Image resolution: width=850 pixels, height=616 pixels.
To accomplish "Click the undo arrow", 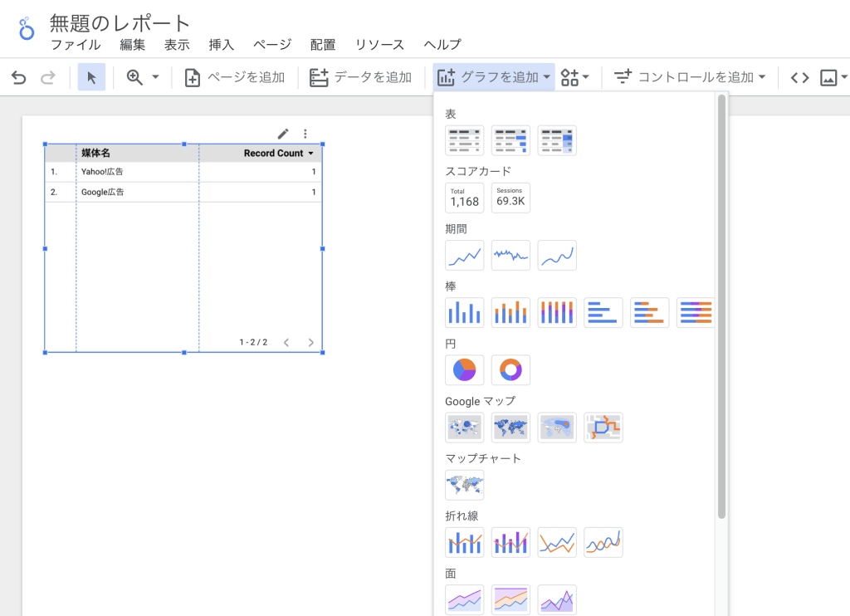I will click(x=19, y=77).
